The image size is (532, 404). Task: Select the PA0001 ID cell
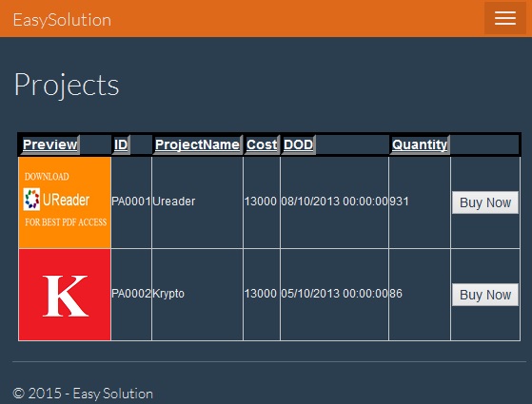(131, 202)
